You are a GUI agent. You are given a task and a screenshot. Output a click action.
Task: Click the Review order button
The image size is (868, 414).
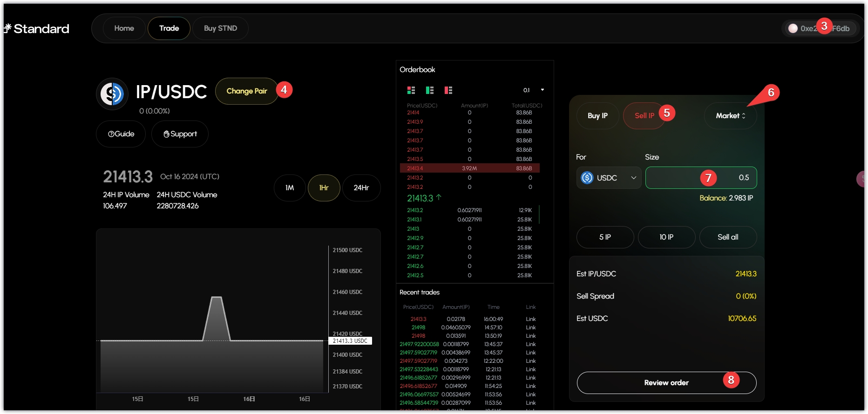(666, 383)
